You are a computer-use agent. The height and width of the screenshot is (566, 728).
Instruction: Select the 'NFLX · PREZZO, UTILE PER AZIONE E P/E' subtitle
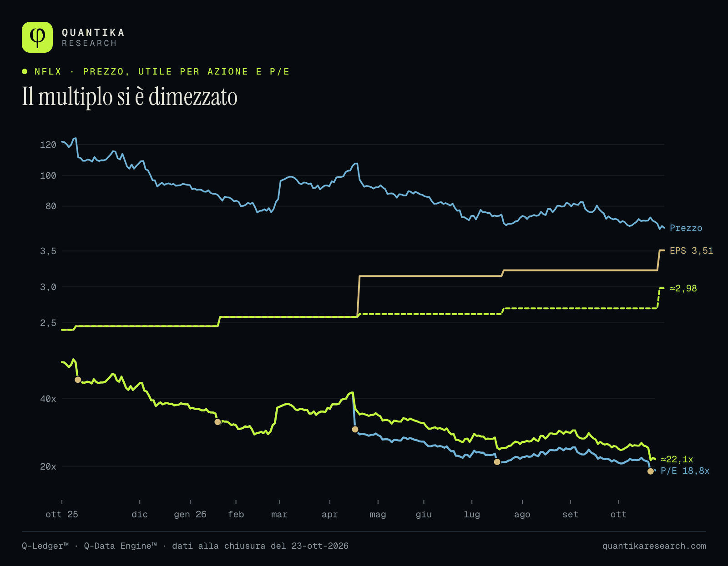point(162,71)
